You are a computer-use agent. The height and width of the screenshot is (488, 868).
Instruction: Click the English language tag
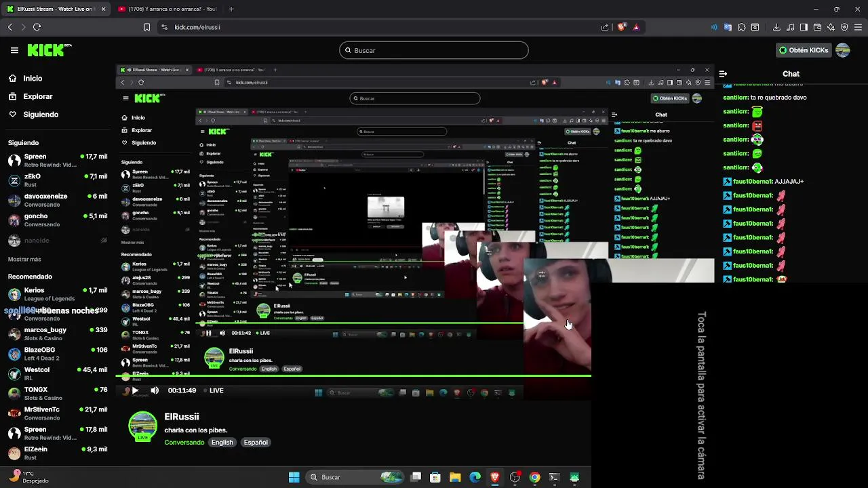click(x=222, y=442)
